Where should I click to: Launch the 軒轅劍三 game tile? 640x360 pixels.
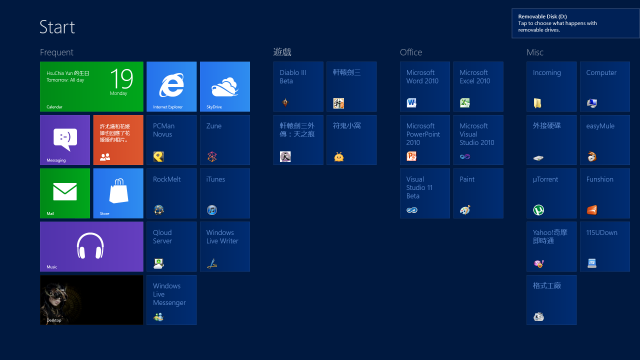point(351,87)
